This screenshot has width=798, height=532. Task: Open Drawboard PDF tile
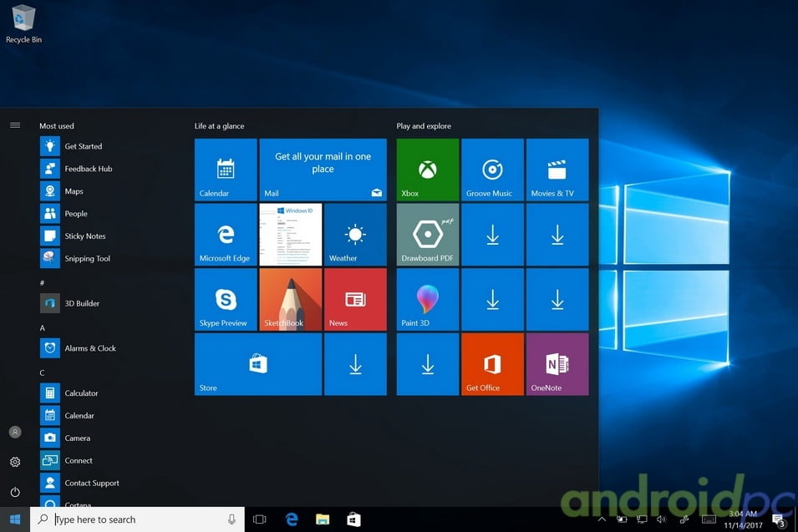point(428,235)
